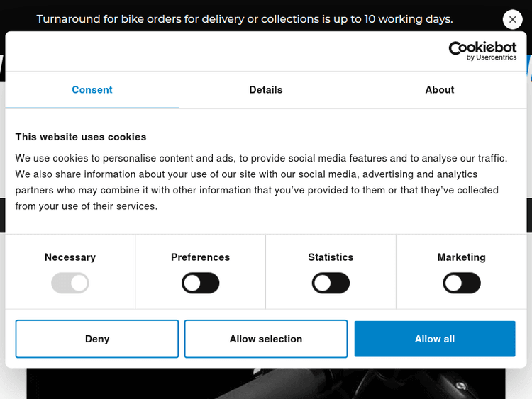
Task: Select the Statistics category label
Action: [x=331, y=257]
